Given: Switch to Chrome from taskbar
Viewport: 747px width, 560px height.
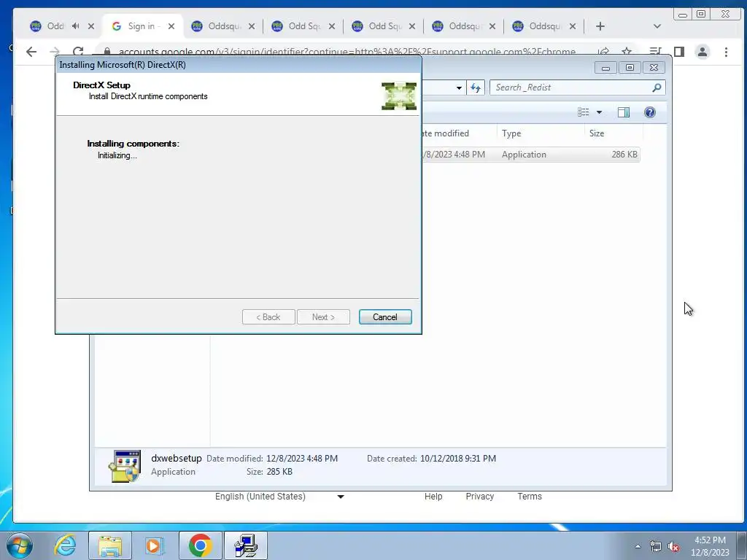Looking at the screenshot, I should pos(200,545).
